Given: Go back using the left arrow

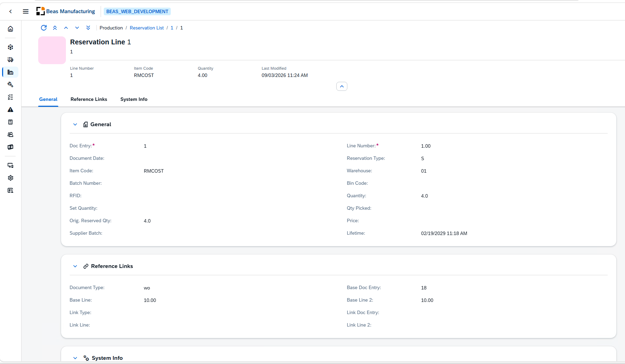Looking at the screenshot, I should (11, 11).
